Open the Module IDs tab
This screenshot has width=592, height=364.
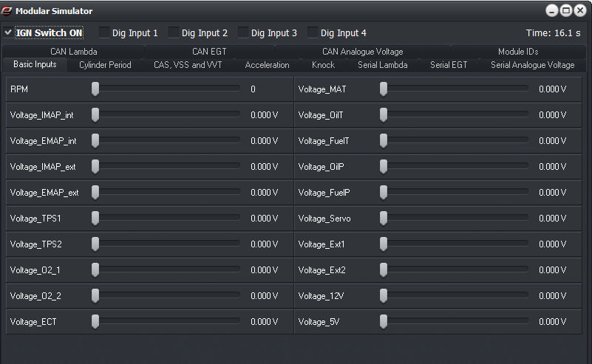coord(518,51)
